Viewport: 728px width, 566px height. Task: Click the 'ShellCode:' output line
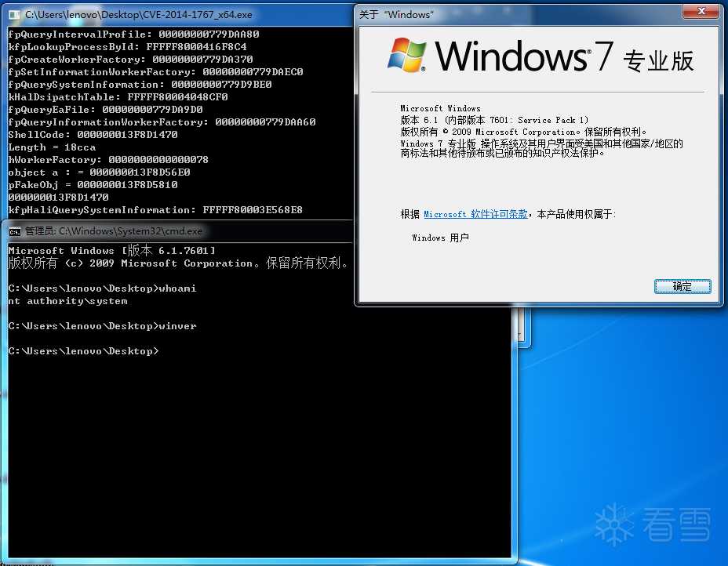(93, 135)
